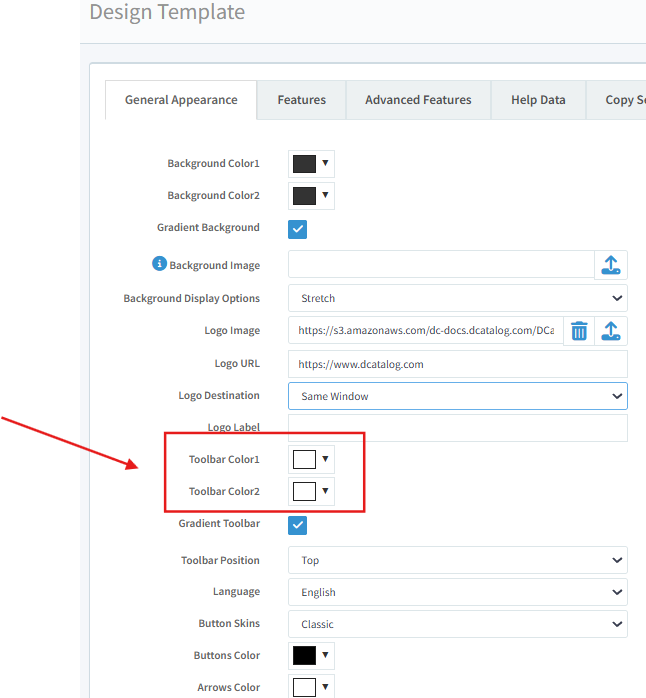Change the black Buttons Color swatch
This screenshot has width=646, height=698.
[311, 656]
